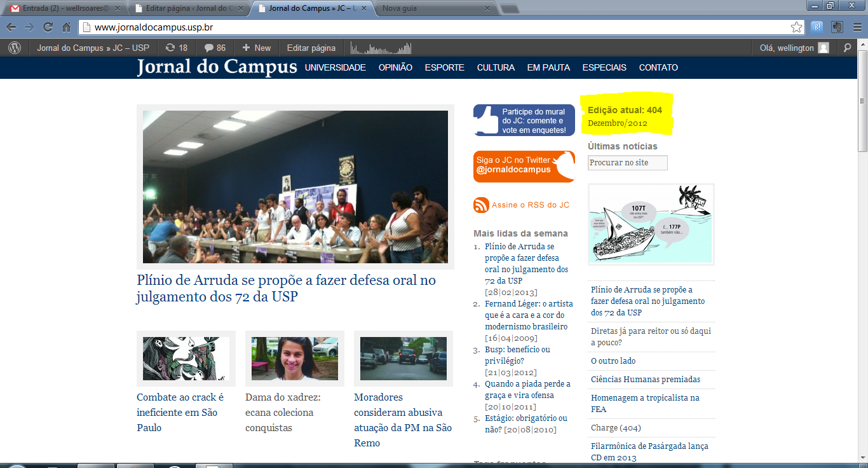Open the Twitter @jornaldocampus banner
This screenshot has height=468, width=868.
pyautogui.click(x=524, y=167)
